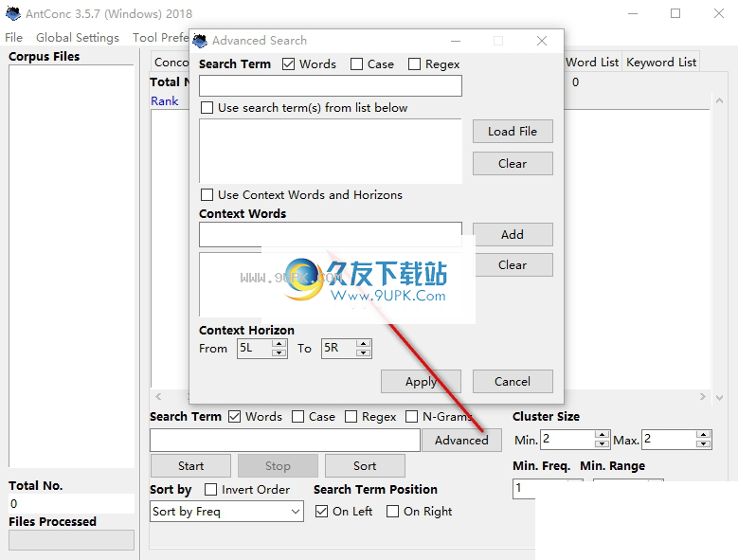Image resolution: width=738 pixels, height=560 pixels.
Task: Click the Rank column header
Action: [165, 100]
